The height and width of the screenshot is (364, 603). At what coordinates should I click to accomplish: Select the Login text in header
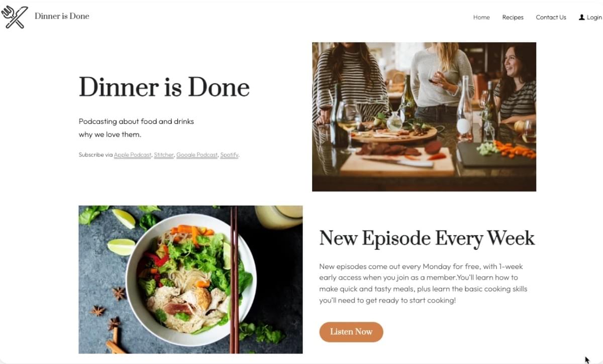pyautogui.click(x=594, y=17)
